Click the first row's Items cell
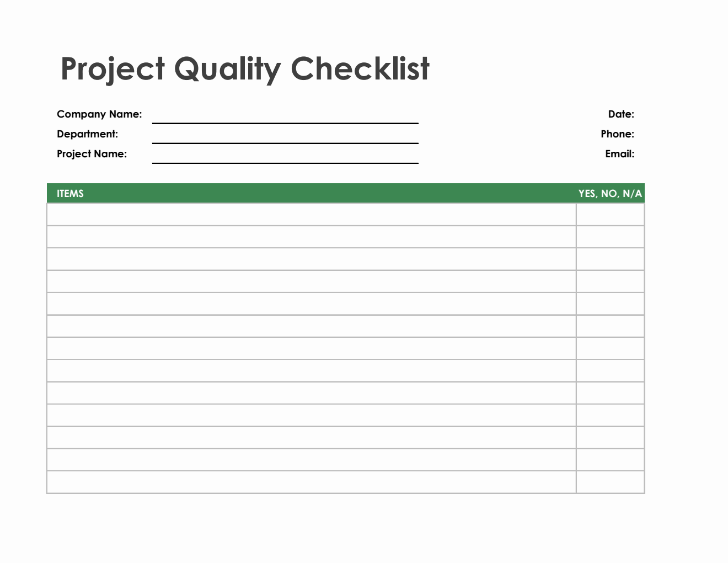 pyautogui.click(x=312, y=215)
